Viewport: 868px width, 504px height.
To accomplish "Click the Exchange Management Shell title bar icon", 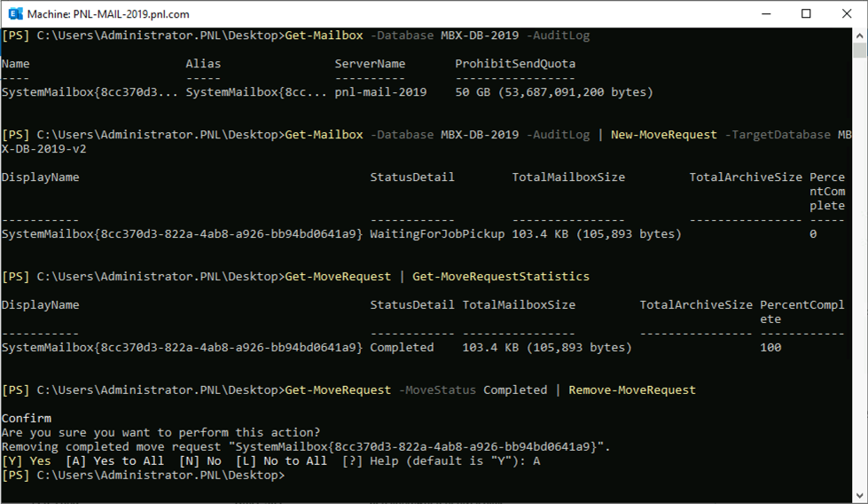I will point(14,14).
